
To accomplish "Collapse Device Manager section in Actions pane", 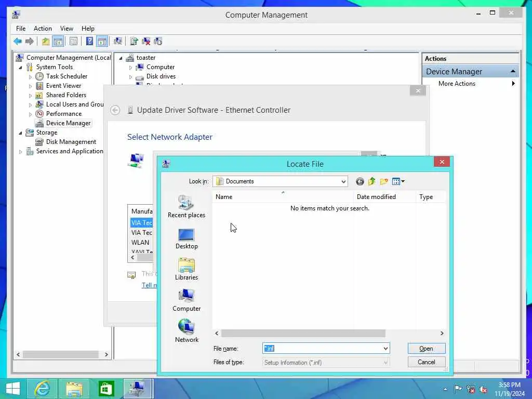I will pos(513,71).
